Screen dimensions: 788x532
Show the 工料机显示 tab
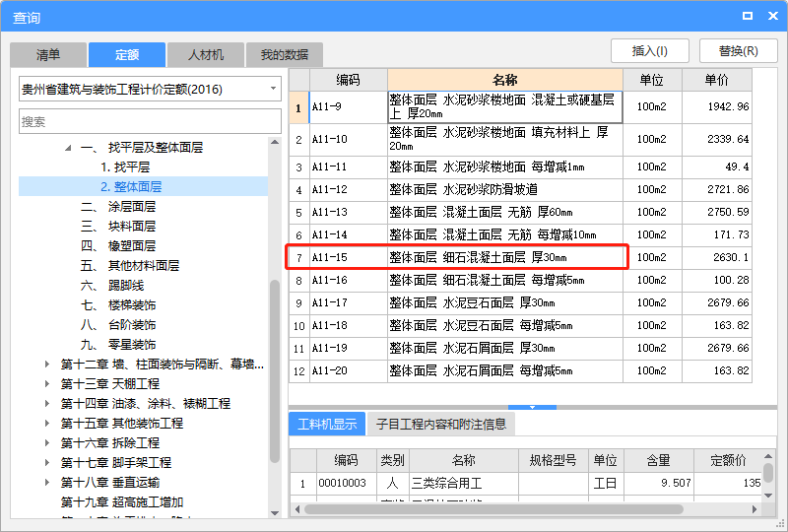click(x=327, y=424)
